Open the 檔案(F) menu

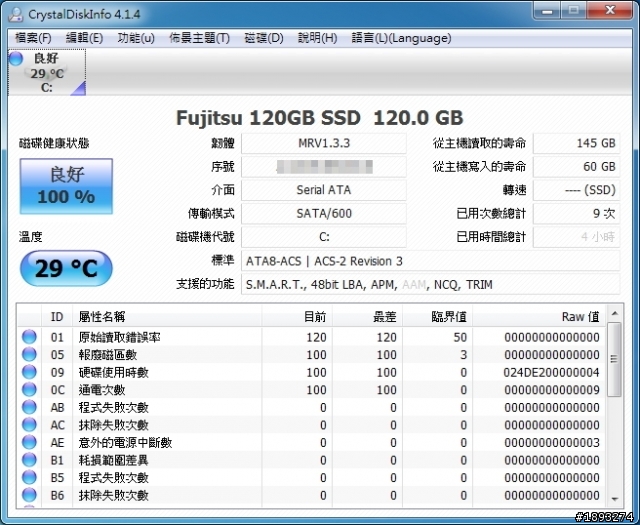(33, 38)
